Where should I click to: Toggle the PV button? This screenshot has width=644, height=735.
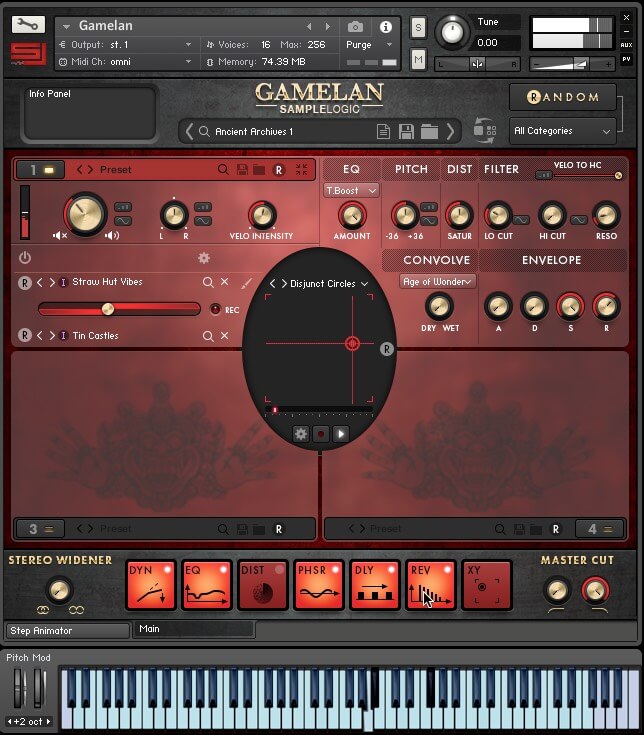coord(626,59)
